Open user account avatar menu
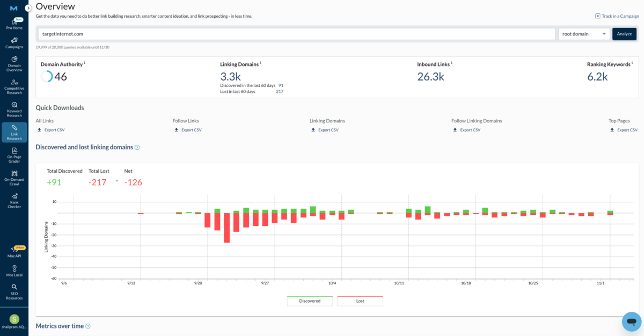 pos(14,319)
